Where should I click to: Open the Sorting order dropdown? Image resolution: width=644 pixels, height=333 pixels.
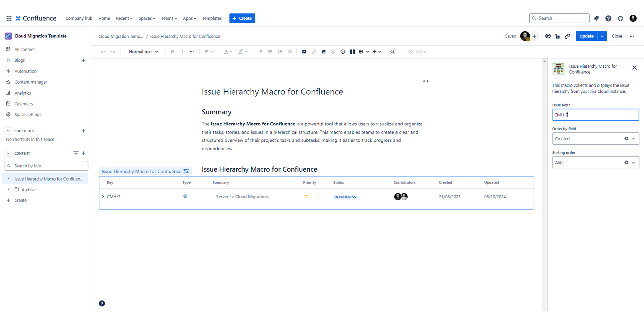point(596,162)
